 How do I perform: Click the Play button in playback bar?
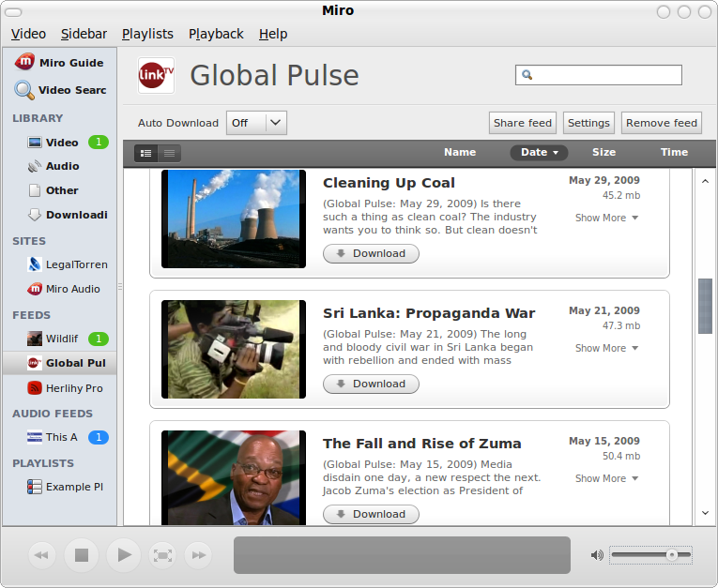[x=123, y=555]
